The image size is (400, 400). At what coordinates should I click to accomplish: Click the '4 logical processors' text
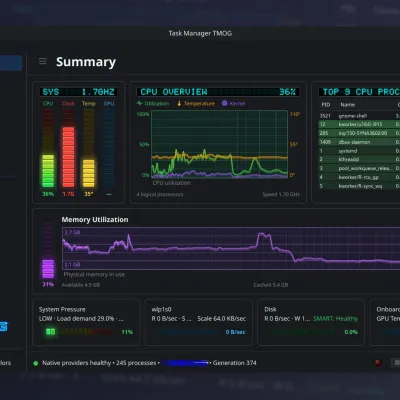(x=160, y=194)
